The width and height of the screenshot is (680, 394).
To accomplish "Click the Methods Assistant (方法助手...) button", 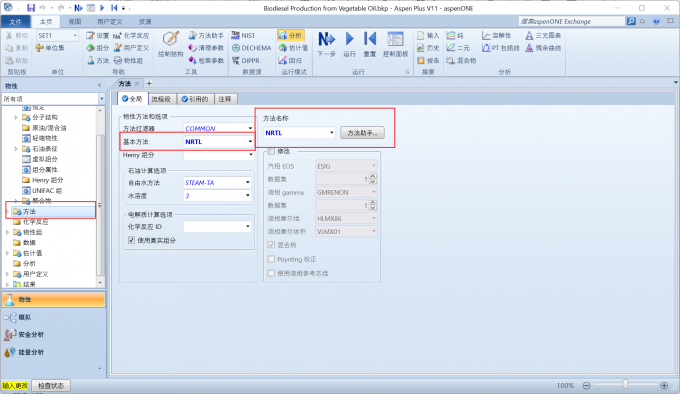I will coord(362,133).
